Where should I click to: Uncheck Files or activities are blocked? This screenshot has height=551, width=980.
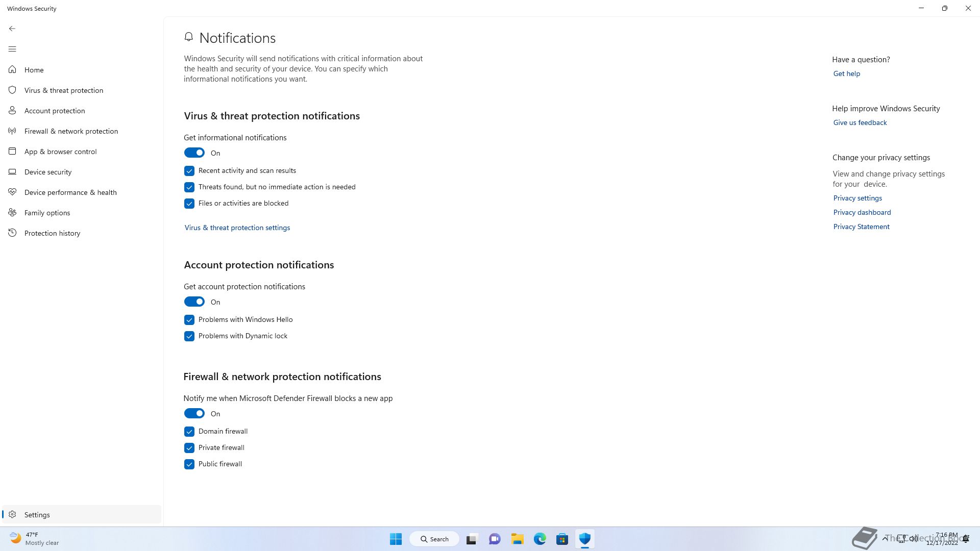[189, 203]
